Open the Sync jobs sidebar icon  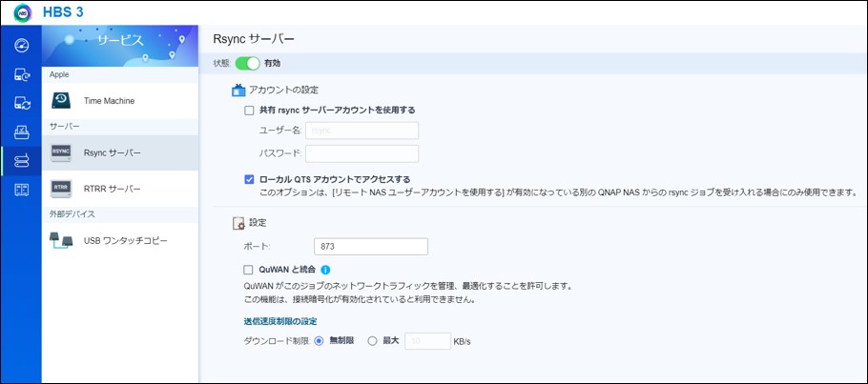(x=21, y=102)
